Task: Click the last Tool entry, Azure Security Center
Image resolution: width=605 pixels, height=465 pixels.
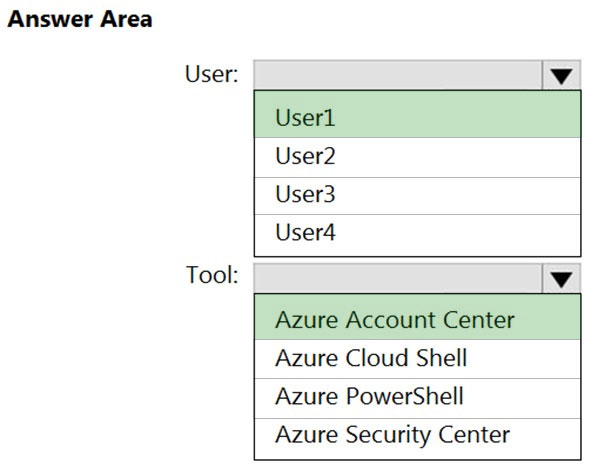Action: click(x=417, y=435)
